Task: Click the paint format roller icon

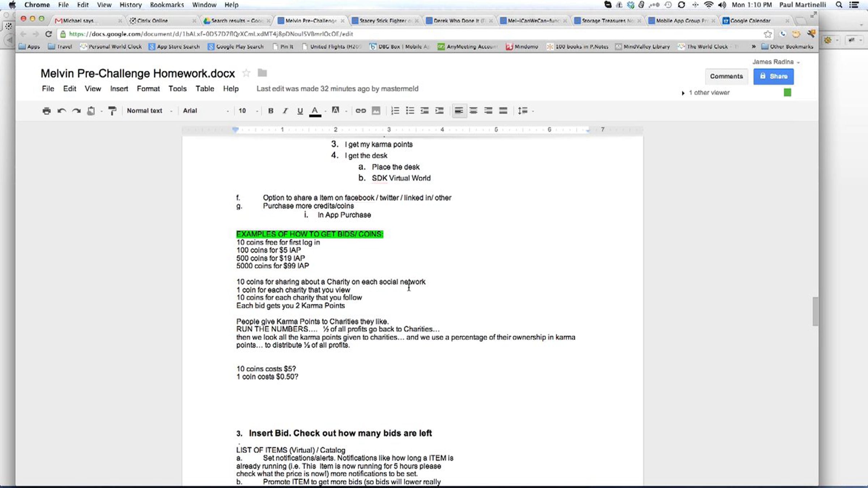Action: 112,111
